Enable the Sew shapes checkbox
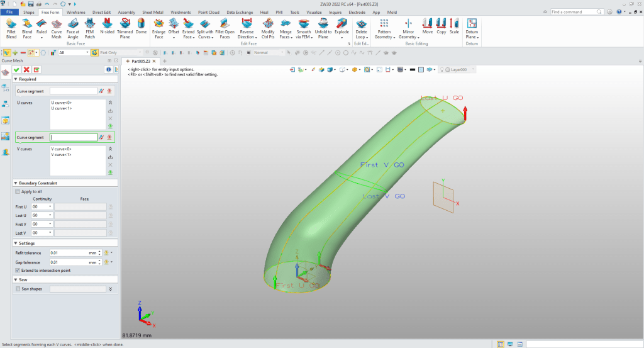Screen dimensions: 644x348 (x=18, y=289)
